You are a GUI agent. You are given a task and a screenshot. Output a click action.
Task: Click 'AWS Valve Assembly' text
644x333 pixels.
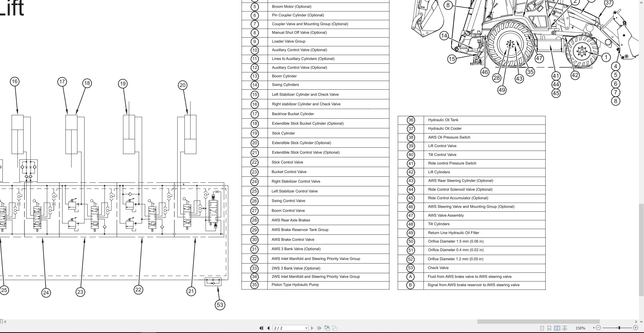446,215
